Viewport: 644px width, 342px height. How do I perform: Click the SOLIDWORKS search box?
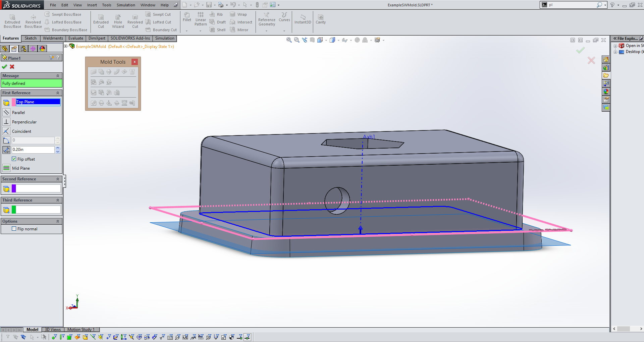(573, 5)
